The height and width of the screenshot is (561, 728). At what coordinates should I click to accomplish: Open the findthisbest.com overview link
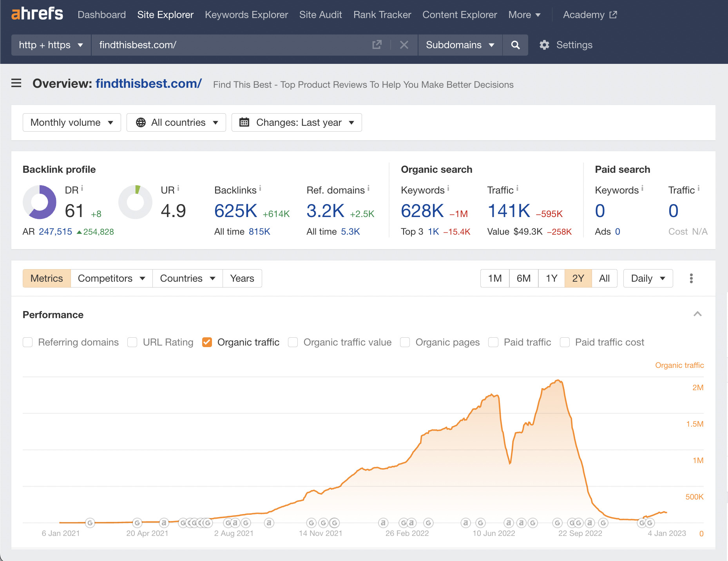pyautogui.click(x=148, y=83)
